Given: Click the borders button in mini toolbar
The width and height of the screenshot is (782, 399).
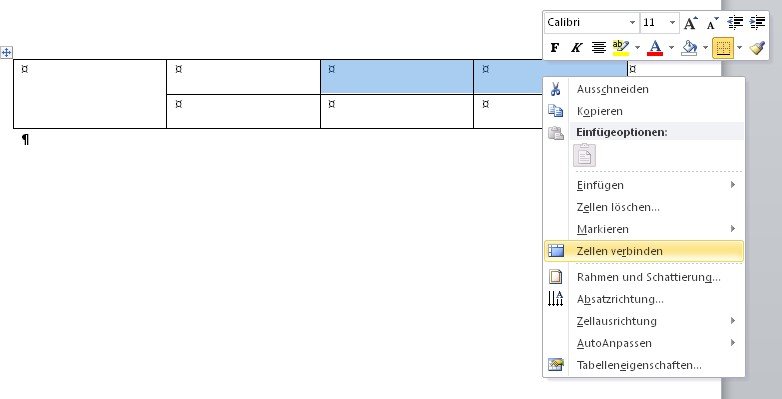Looking at the screenshot, I should coord(723,48).
